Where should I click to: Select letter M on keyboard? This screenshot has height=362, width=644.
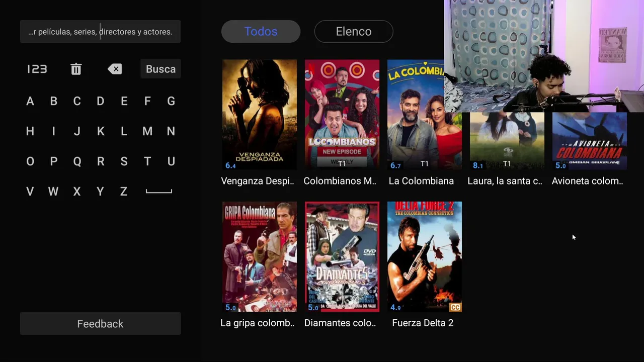point(147,131)
